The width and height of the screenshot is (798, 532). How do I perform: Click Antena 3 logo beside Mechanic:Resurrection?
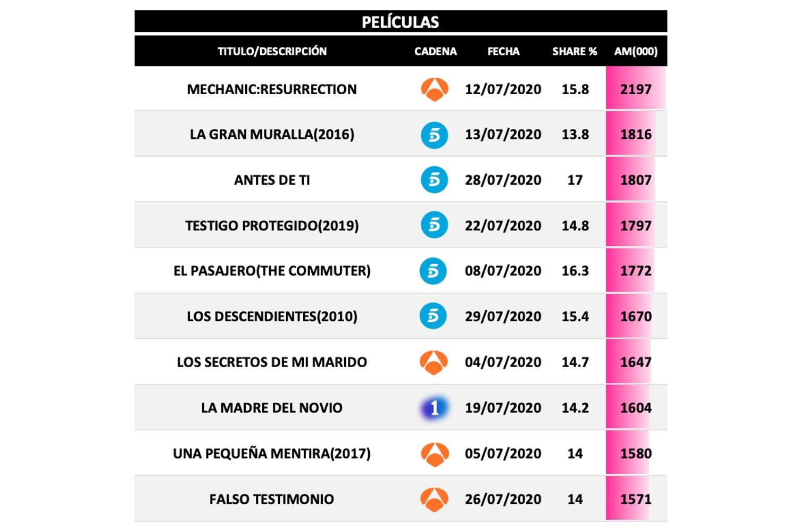[x=435, y=89]
